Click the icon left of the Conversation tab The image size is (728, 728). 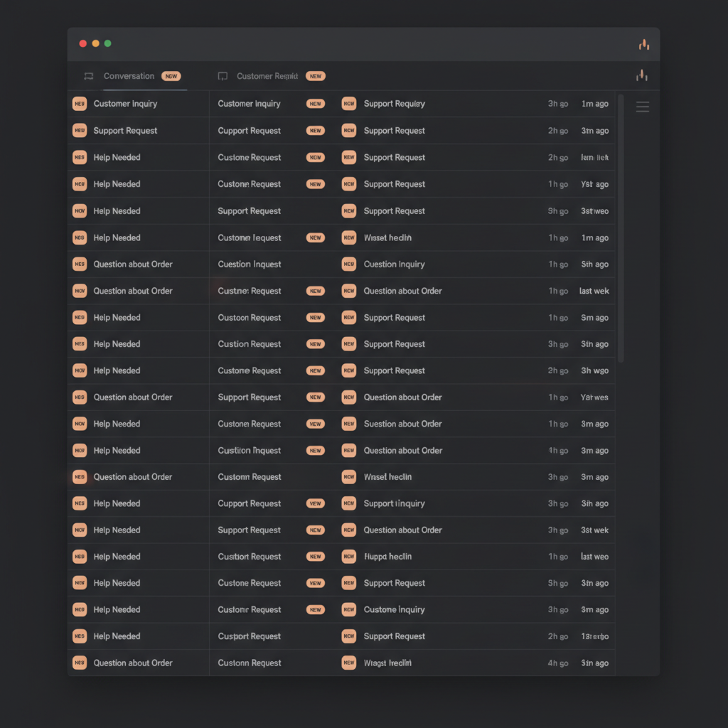[x=89, y=76]
